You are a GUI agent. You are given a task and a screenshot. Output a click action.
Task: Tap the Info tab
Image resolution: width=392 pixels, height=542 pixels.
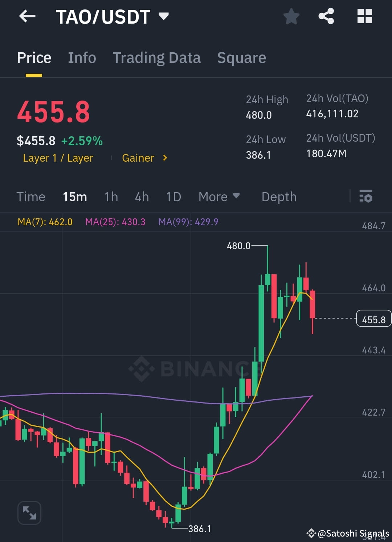[x=82, y=57]
